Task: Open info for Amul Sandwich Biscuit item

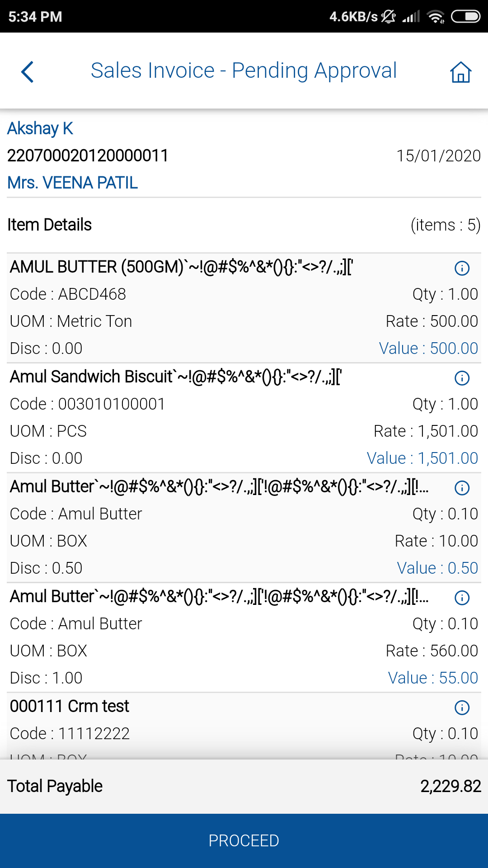Action: click(x=462, y=378)
